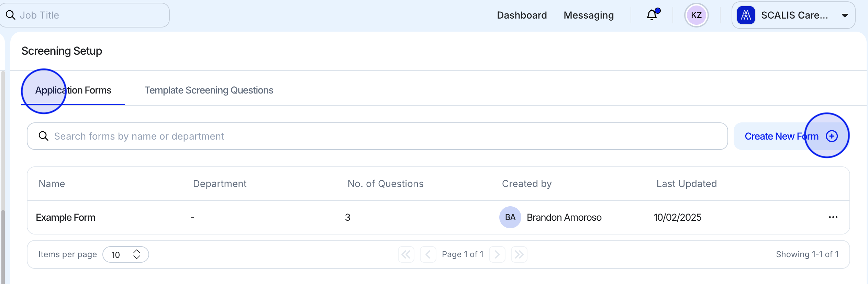
Task: Open the notification bell
Action: 652,15
